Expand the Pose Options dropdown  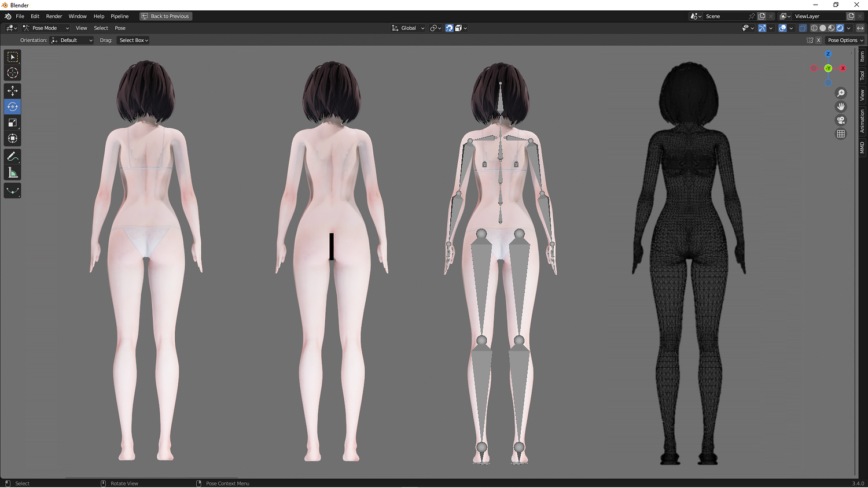845,40
